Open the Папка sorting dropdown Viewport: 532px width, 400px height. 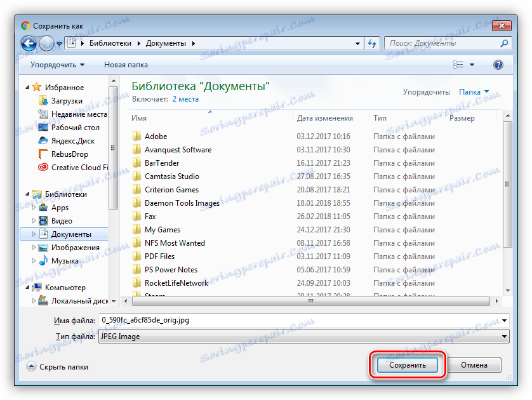[474, 91]
